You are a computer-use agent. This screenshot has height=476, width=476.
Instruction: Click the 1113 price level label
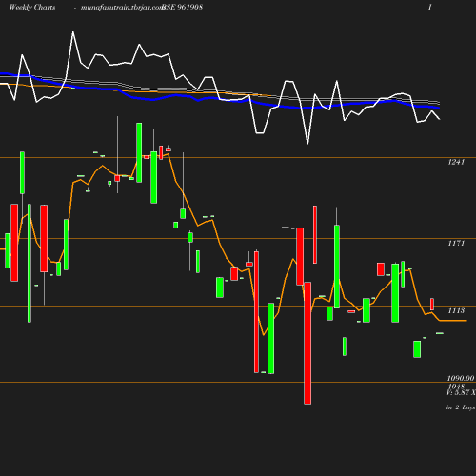pos(456,310)
